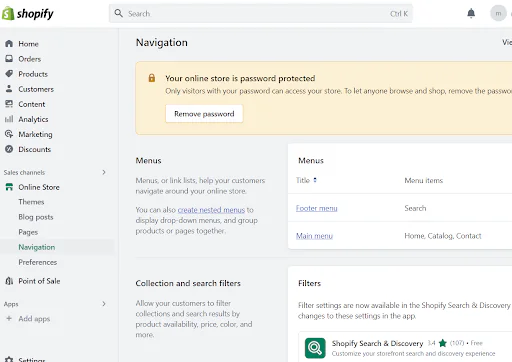
Task: Click the Remove password button
Action: click(204, 114)
